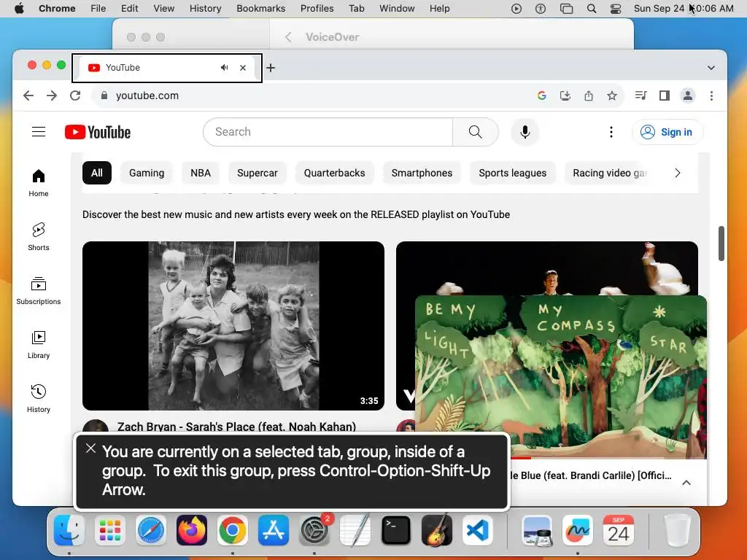Open the tab search dropdown chevron
Image resolution: width=747 pixels, height=560 pixels.
tap(711, 68)
